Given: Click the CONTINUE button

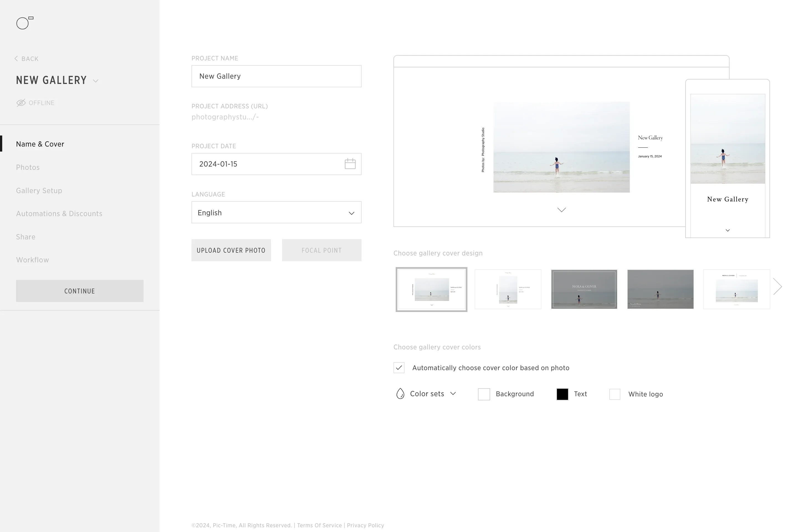Looking at the screenshot, I should [x=80, y=291].
